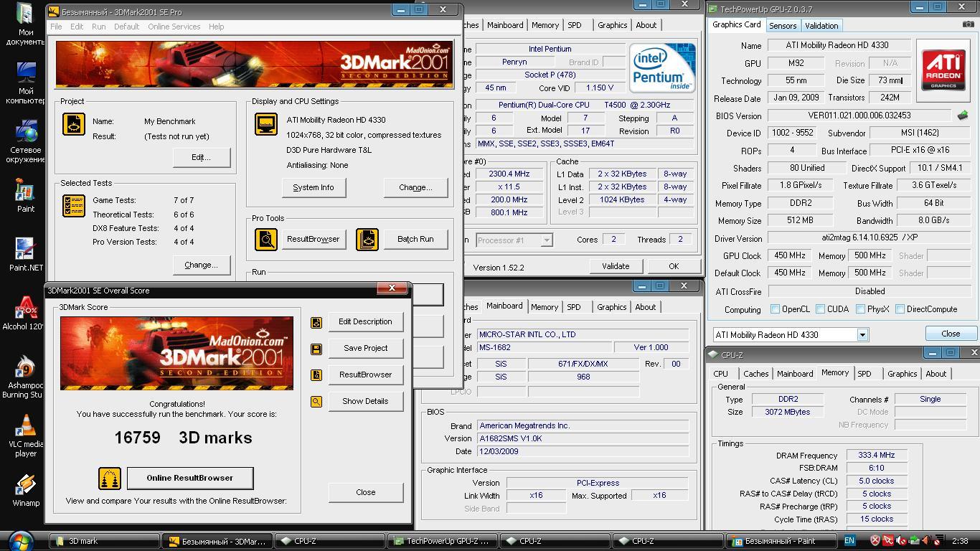Click the 16759 3D marks score text
980x551 pixels.
(183, 438)
